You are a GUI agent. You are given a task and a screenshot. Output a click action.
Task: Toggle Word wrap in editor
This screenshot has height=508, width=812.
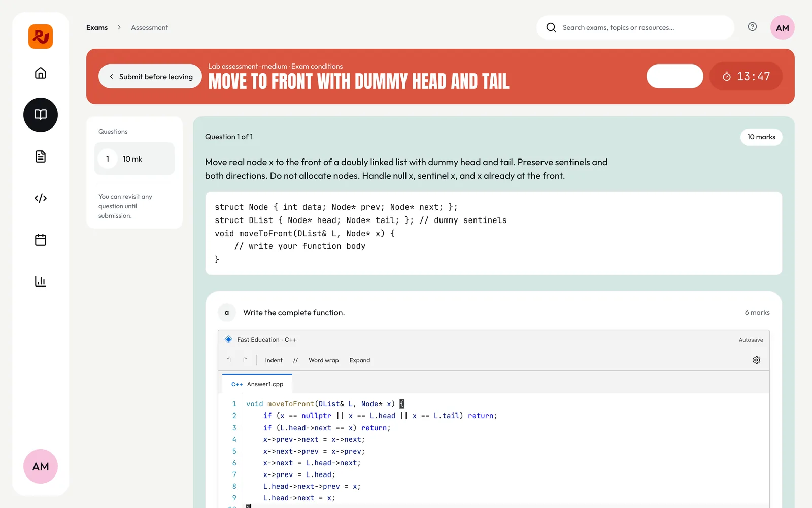324,360
